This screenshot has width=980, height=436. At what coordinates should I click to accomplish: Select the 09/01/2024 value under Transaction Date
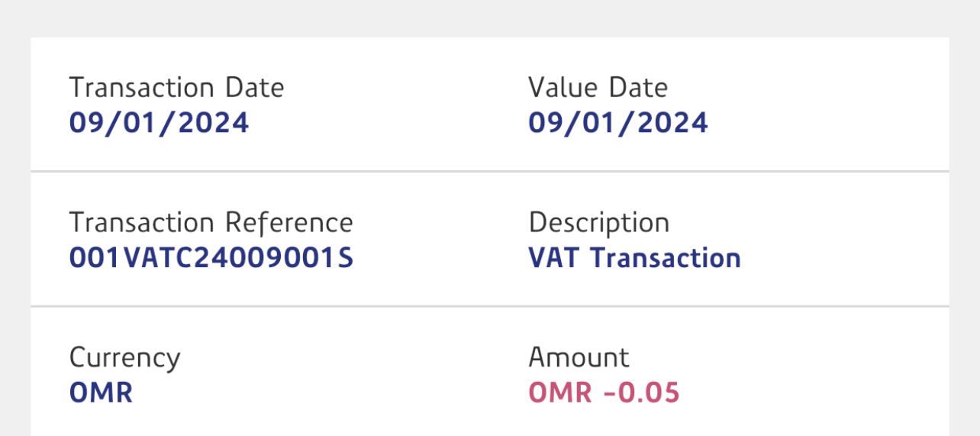(159, 123)
